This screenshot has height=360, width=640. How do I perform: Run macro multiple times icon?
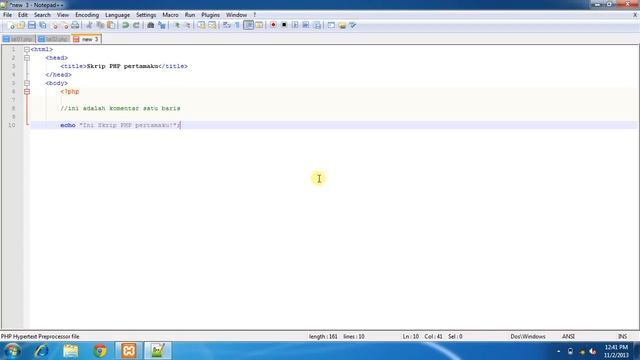click(x=306, y=25)
